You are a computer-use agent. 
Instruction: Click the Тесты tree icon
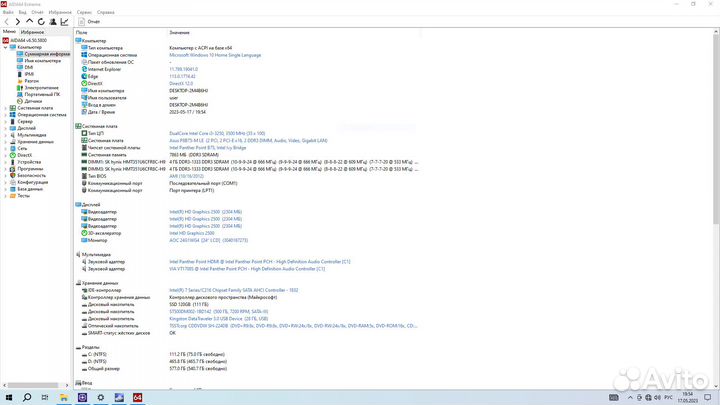pyautogui.click(x=13, y=196)
